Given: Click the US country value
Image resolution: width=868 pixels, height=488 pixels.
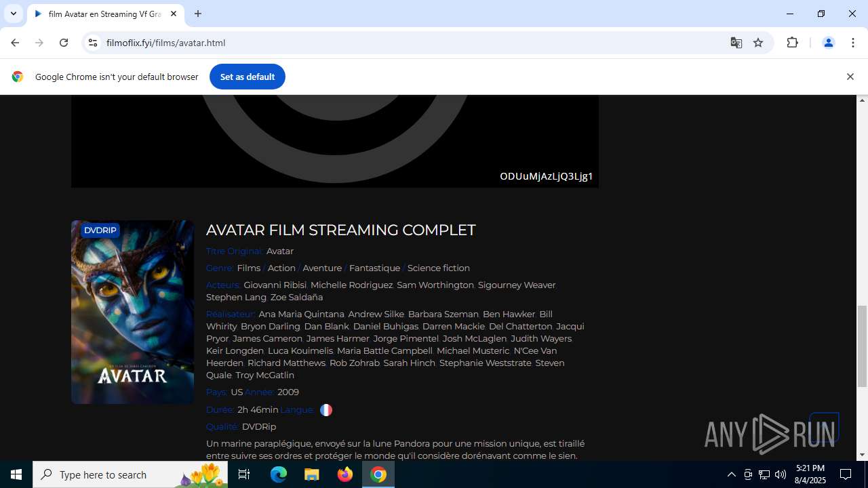Looking at the screenshot, I should click(237, 392).
